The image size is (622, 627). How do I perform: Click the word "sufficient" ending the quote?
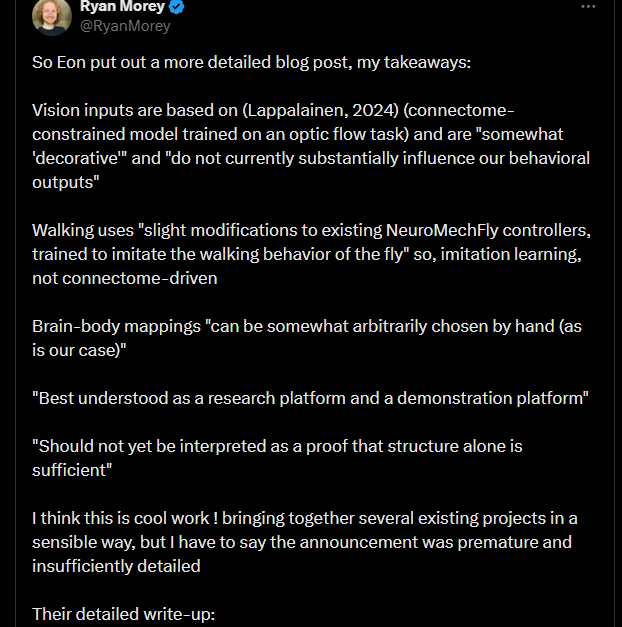point(72,469)
